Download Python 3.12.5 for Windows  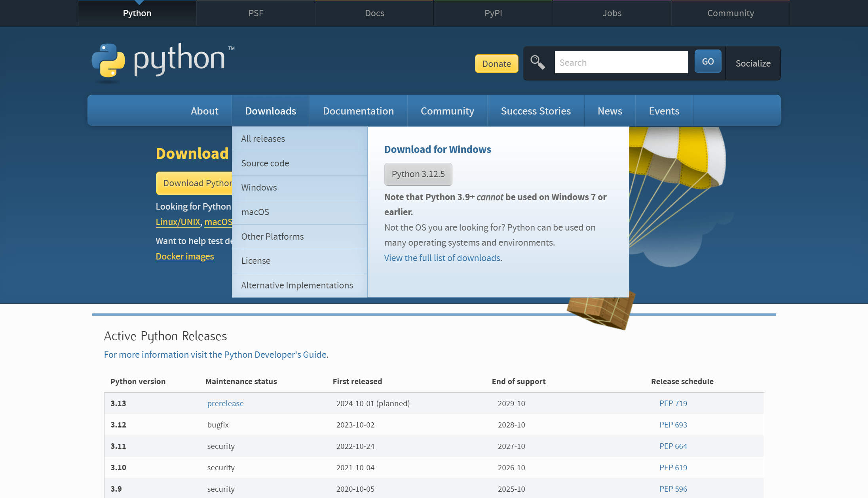click(x=418, y=174)
